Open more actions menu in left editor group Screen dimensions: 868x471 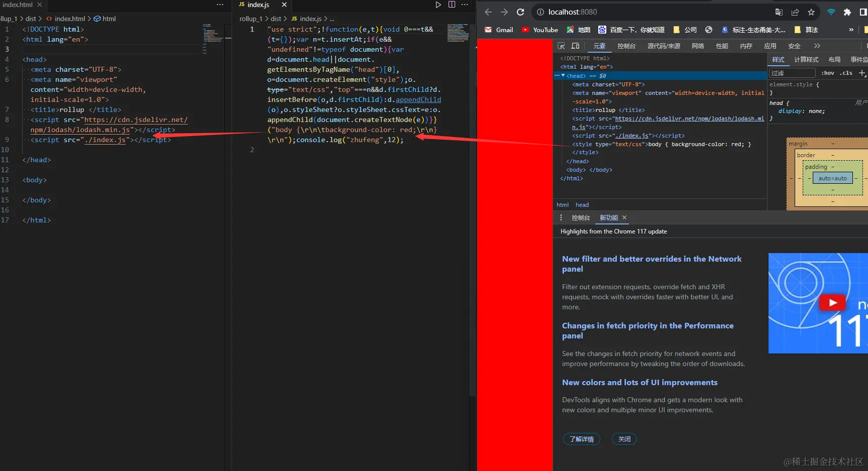pos(220,5)
